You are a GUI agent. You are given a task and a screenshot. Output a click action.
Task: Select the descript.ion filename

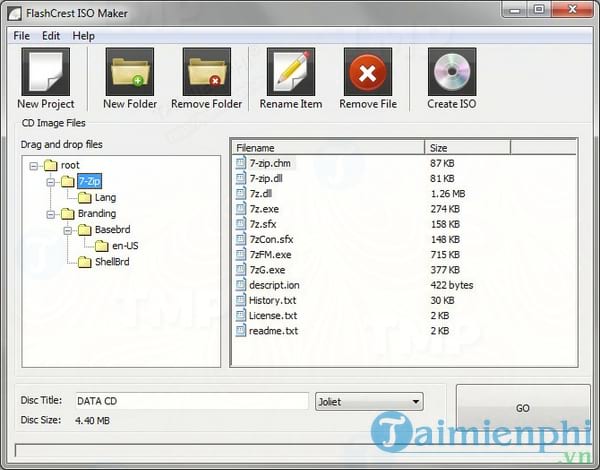click(274, 285)
